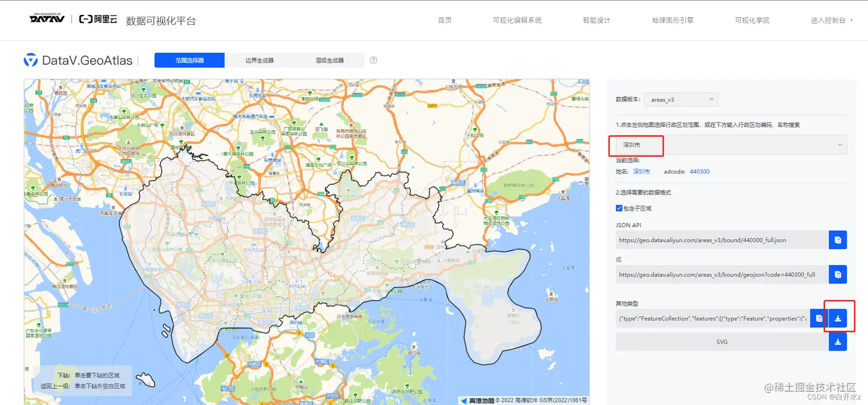868x405 pixels.
Task: Click the 屯门区 label on the map
Action: tap(228, 388)
